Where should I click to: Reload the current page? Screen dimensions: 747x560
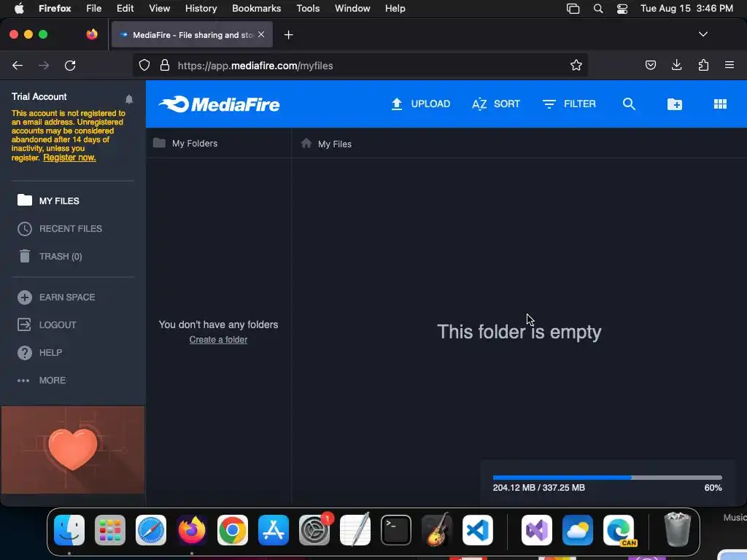pos(70,65)
